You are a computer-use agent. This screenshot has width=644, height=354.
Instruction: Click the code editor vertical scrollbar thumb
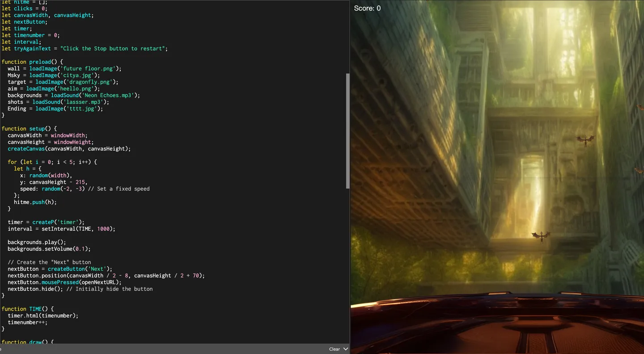coord(347,131)
